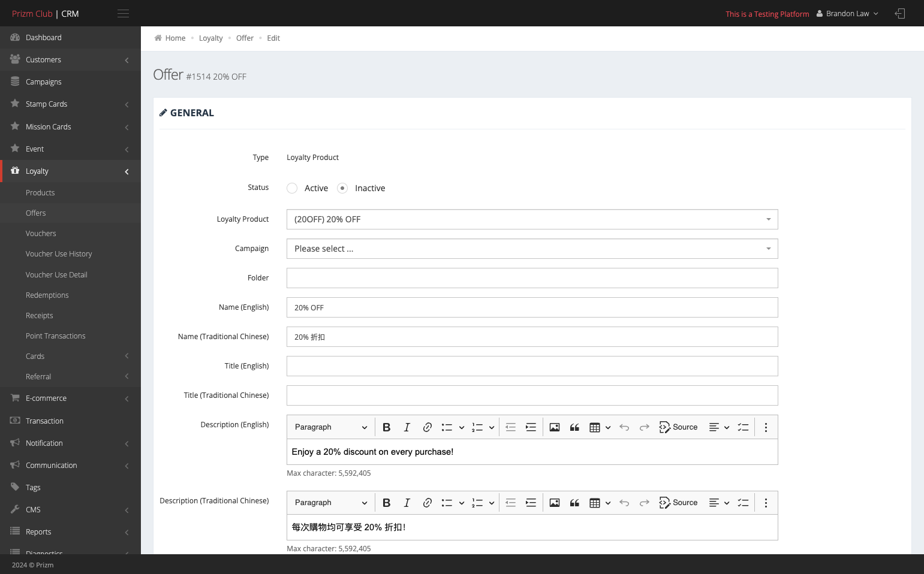Image resolution: width=924 pixels, height=574 pixels.
Task: Insert link in English description editor
Action: (428, 427)
